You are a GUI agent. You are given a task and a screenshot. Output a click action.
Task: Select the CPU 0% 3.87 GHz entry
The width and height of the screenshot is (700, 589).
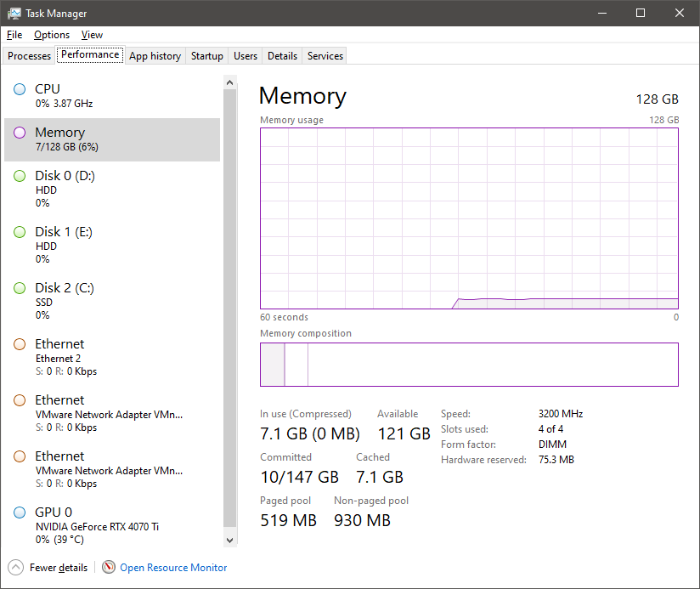point(112,96)
